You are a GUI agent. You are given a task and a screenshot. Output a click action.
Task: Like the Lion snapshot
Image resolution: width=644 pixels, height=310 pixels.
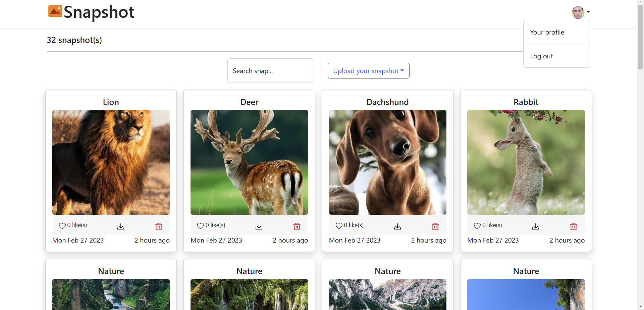click(62, 226)
